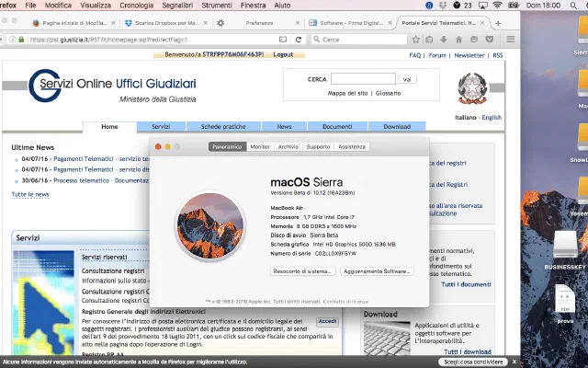The image size is (588, 368).
Task: Close the Pagina iniziale di Mozilla tab
Action: pos(113,23)
